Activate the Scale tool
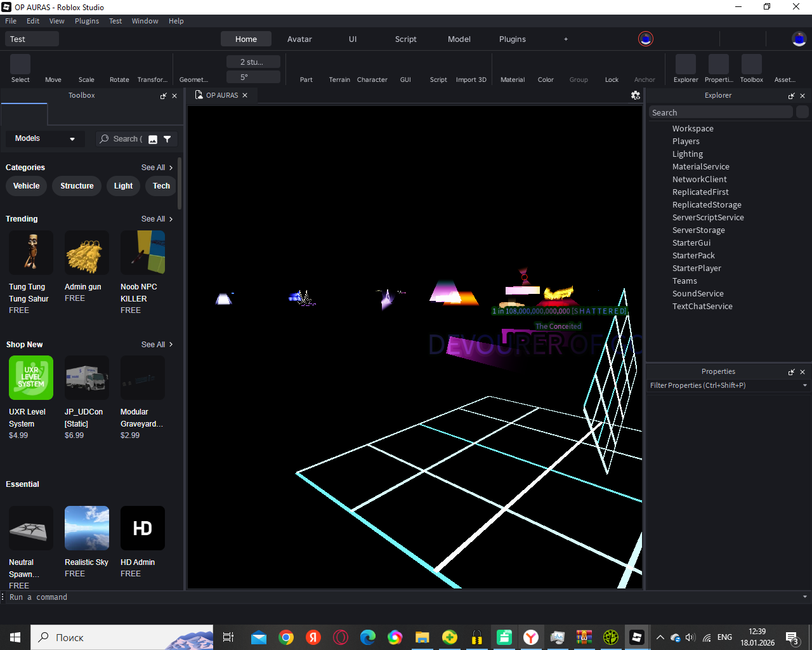 point(86,69)
